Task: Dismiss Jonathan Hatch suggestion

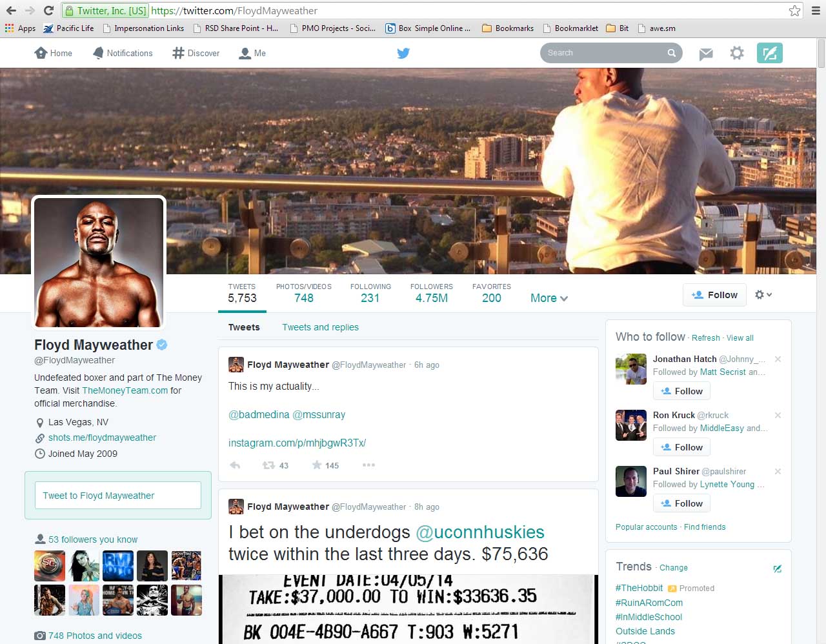Action: click(x=778, y=359)
